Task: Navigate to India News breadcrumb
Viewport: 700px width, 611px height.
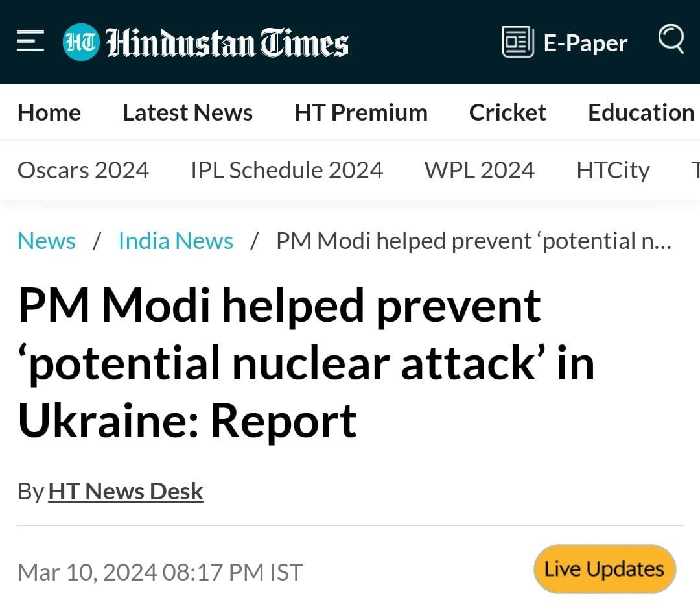Action: 176,241
